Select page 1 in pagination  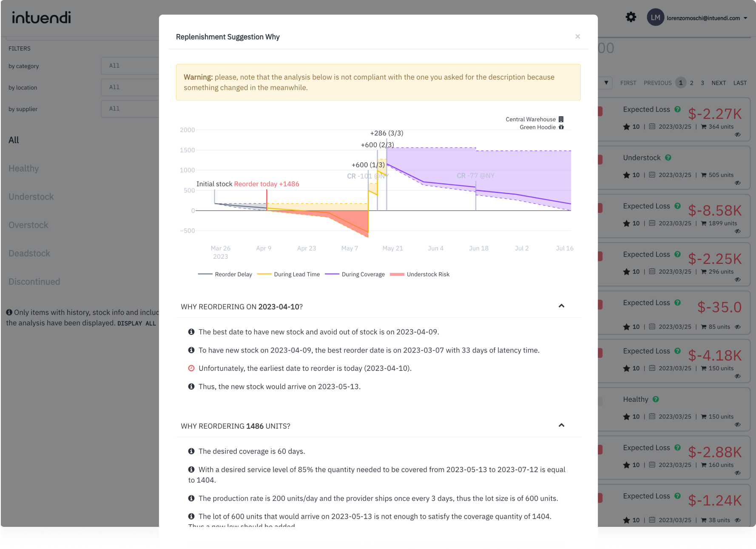click(x=681, y=83)
